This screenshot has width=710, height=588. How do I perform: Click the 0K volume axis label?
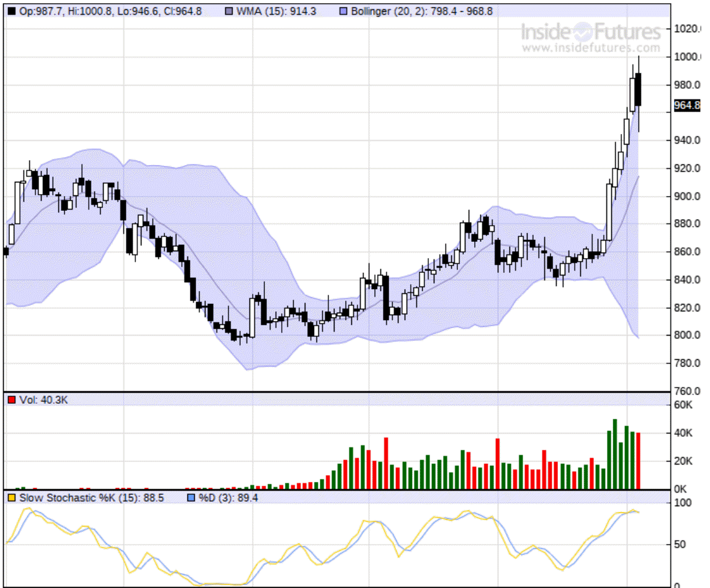681,489
